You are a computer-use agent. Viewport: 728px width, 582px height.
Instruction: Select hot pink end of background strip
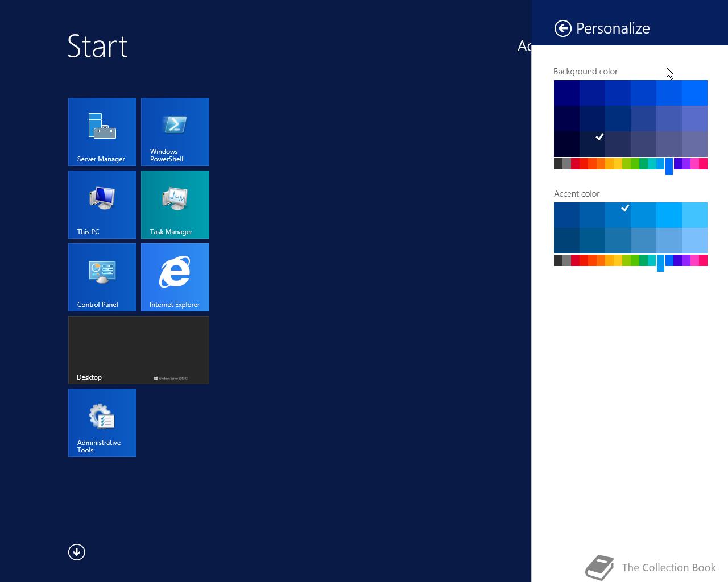coord(703,164)
